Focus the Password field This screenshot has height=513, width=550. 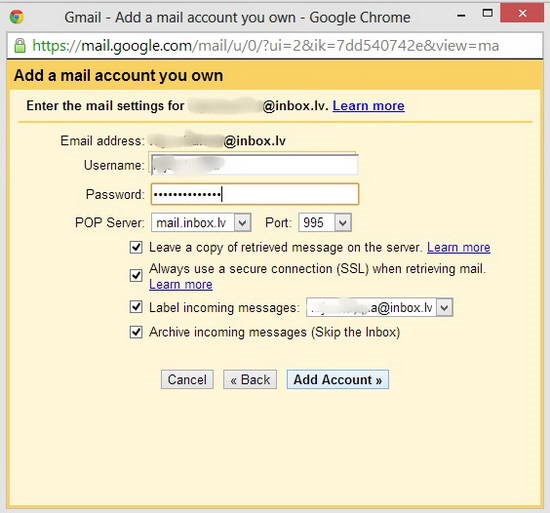255,194
